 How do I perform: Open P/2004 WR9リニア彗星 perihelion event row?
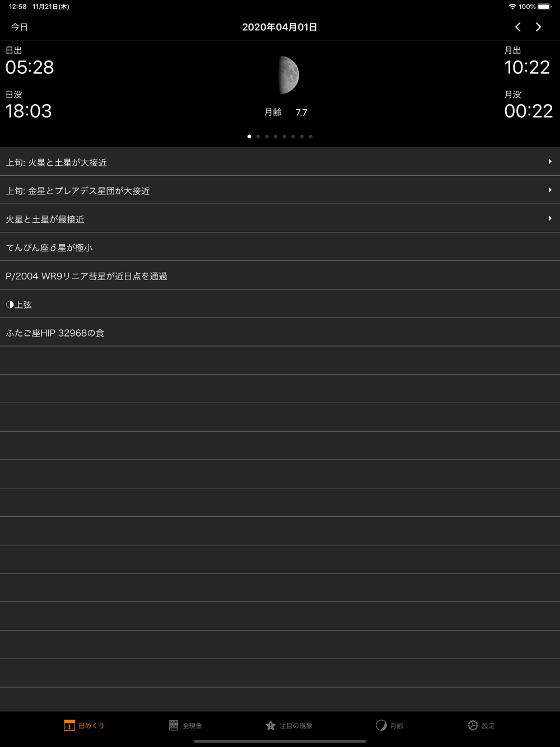[x=280, y=276]
